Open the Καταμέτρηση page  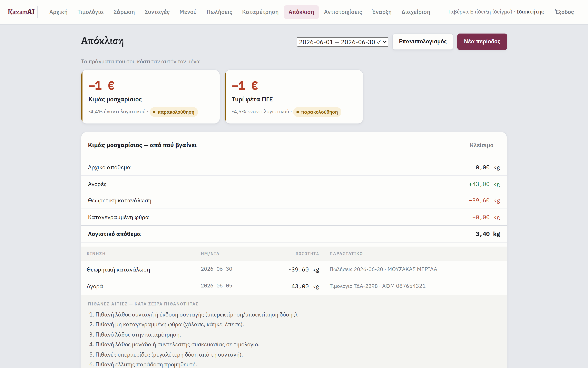coord(260,12)
